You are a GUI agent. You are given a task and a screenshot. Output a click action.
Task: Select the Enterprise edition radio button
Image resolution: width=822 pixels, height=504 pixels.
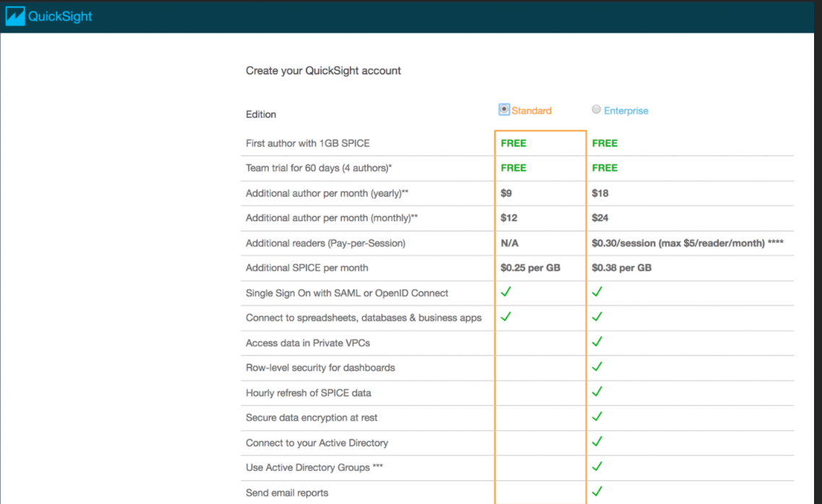[596, 109]
